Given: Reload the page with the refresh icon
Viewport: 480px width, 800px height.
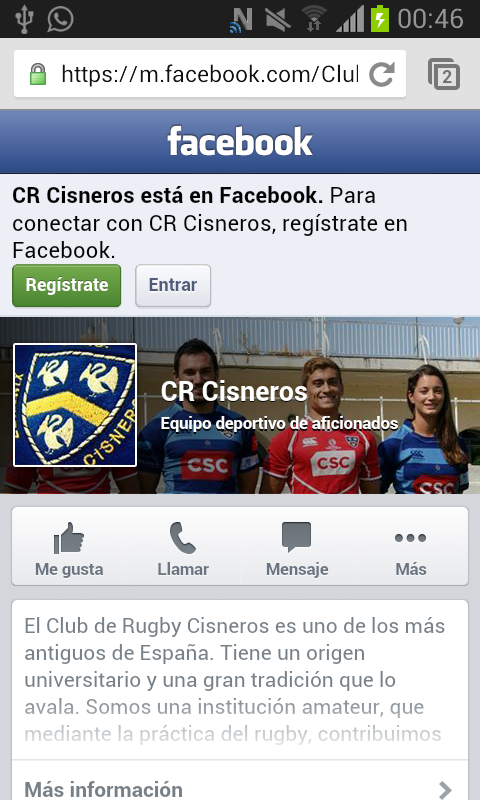Looking at the screenshot, I should [x=382, y=74].
